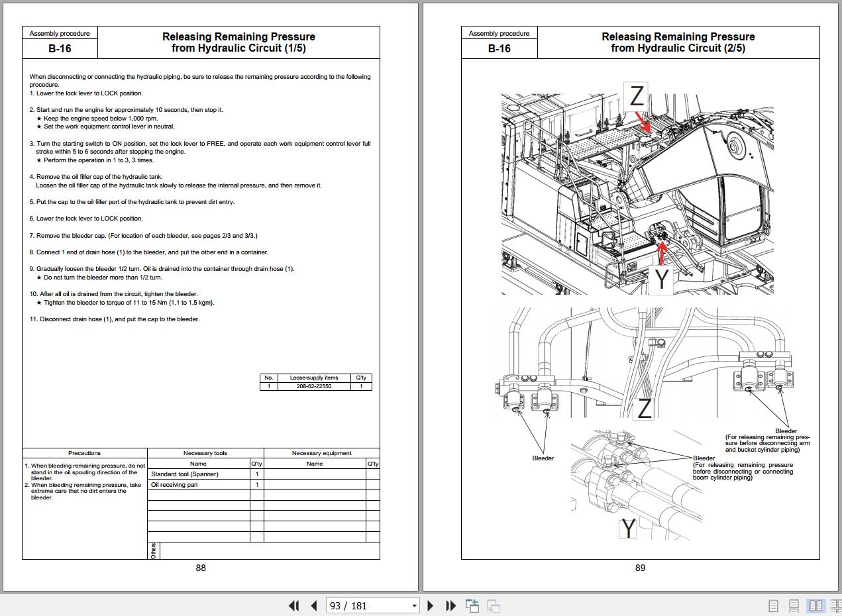Click step 7 'Remove the bleeder cap'

coord(144,236)
